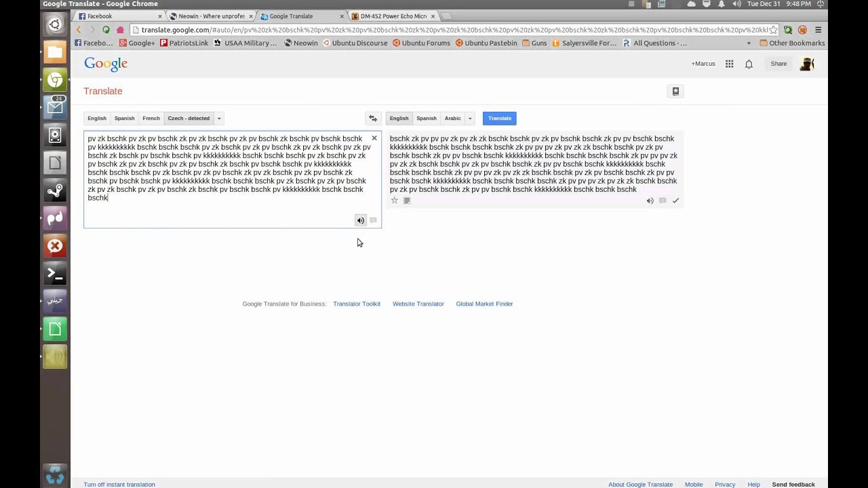This screenshot has width=868, height=488.
Task: Click the Share button
Action: tap(778, 64)
